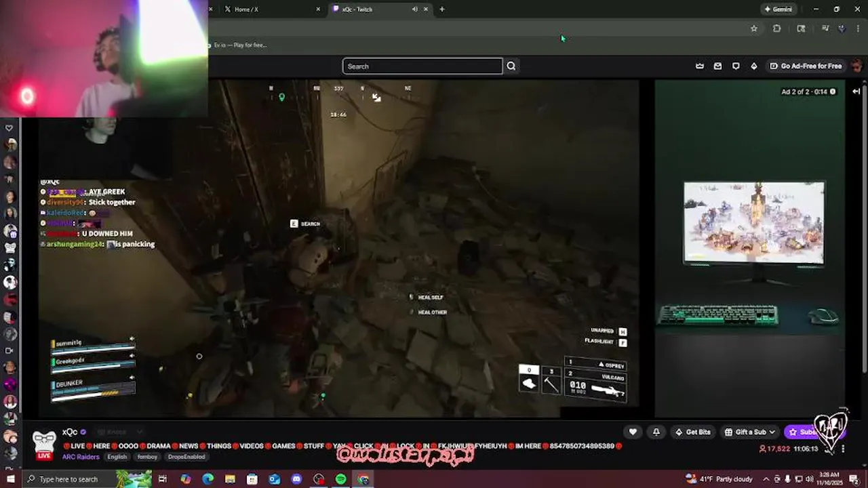Open the Chrome extensions puzzle icon
The width and height of the screenshot is (868, 488).
[x=777, y=28]
